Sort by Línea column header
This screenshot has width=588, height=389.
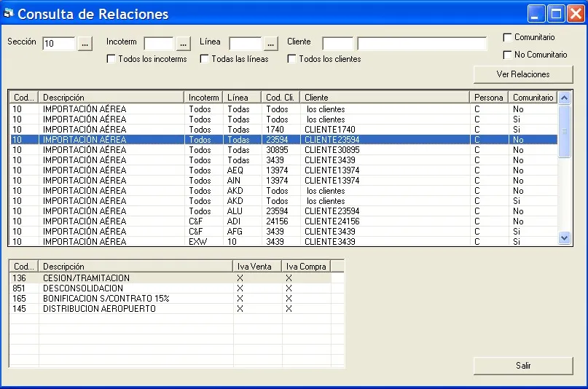(x=242, y=98)
